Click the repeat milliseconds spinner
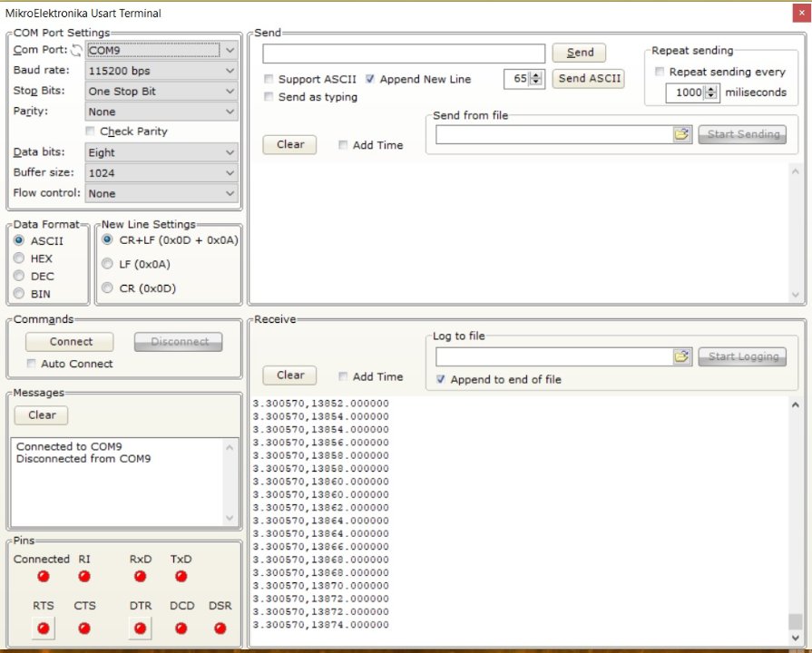Viewport: 812px width, 653px height. tap(711, 93)
